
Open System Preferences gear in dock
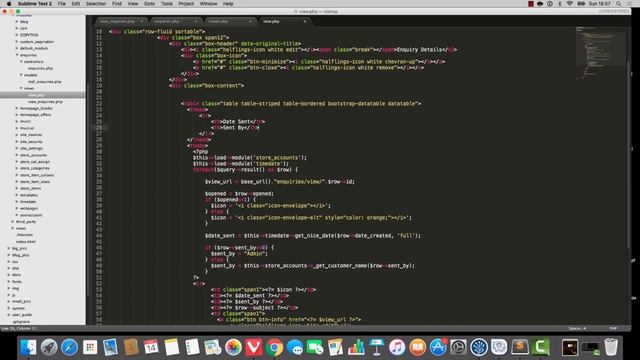pyautogui.click(x=458, y=347)
